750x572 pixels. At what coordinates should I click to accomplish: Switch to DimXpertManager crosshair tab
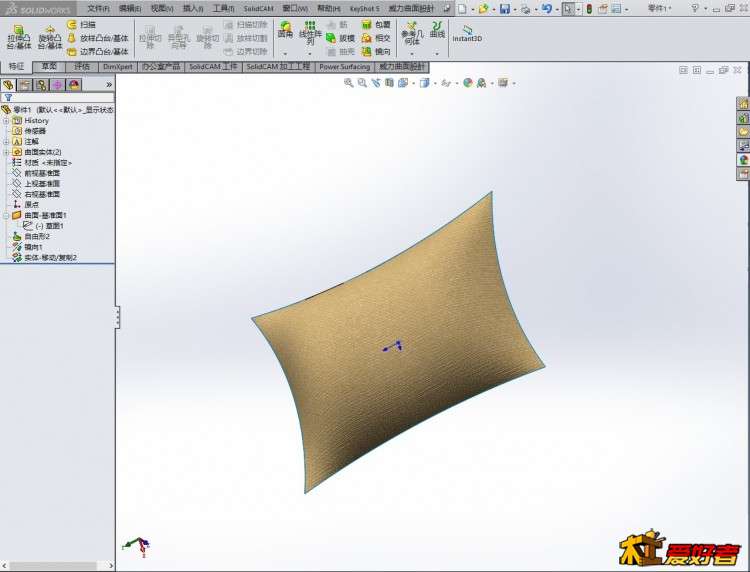click(x=57, y=85)
